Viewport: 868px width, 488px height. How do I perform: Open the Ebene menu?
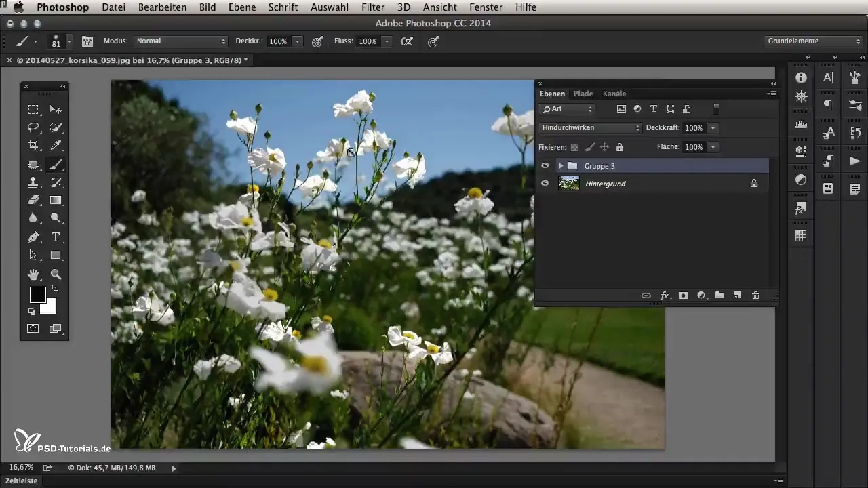pos(241,7)
